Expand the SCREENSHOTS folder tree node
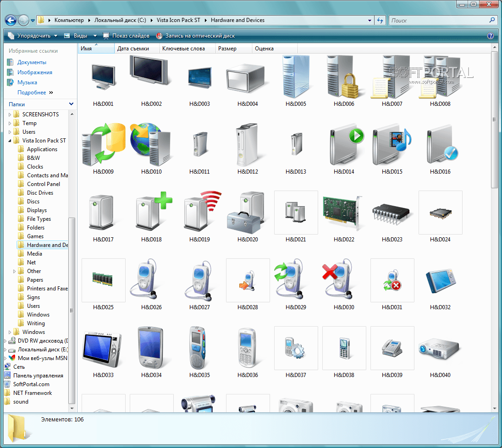Image resolution: width=502 pixels, height=448 pixels. (10, 115)
